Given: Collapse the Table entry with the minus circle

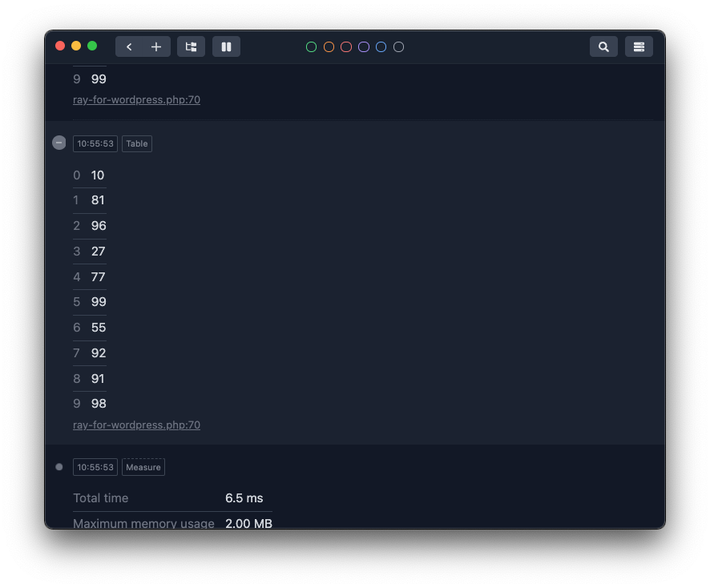Looking at the screenshot, I should [58, 143].
